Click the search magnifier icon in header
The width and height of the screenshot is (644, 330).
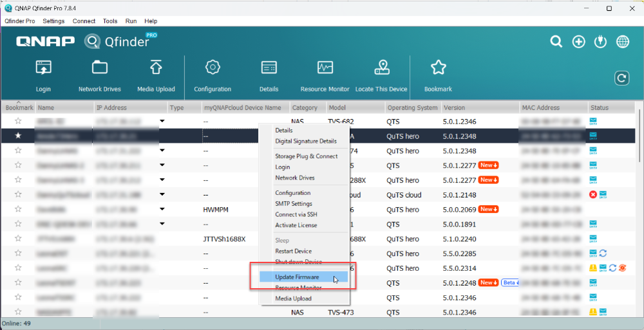point(556,42)
